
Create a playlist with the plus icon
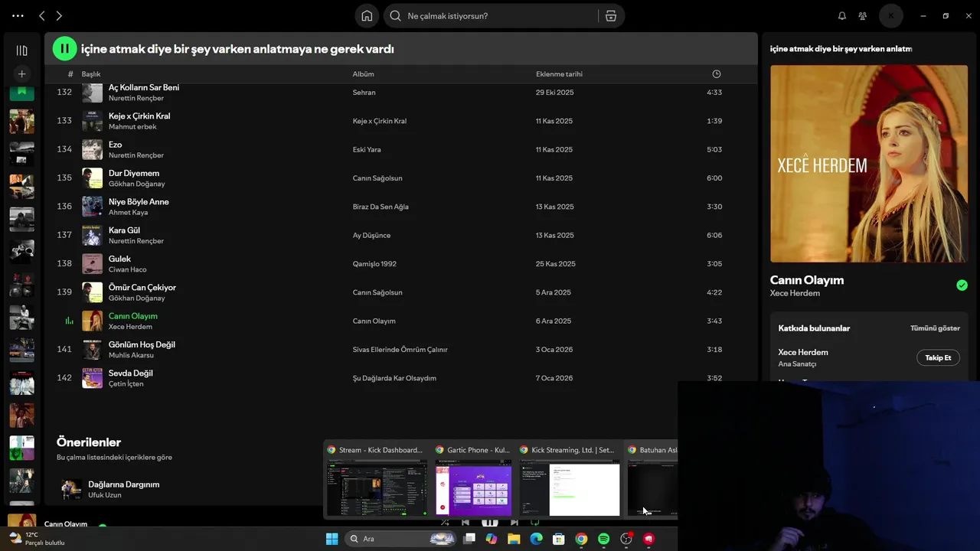pos(21,74)
